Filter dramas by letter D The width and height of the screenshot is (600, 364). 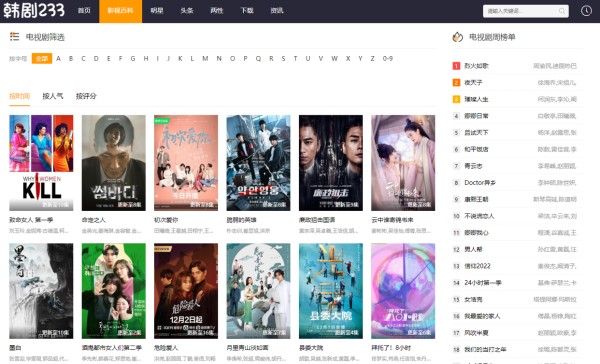coord(96,59)
